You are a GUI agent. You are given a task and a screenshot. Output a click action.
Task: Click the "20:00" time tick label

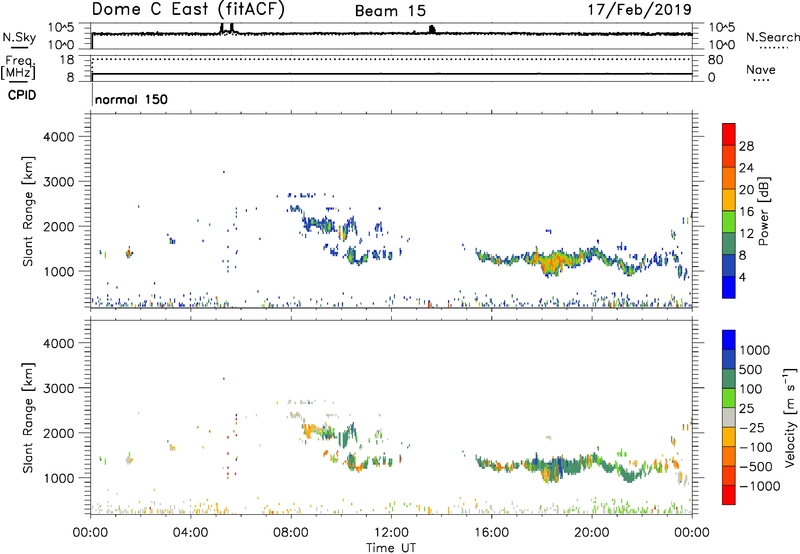[x=591, y=533]
